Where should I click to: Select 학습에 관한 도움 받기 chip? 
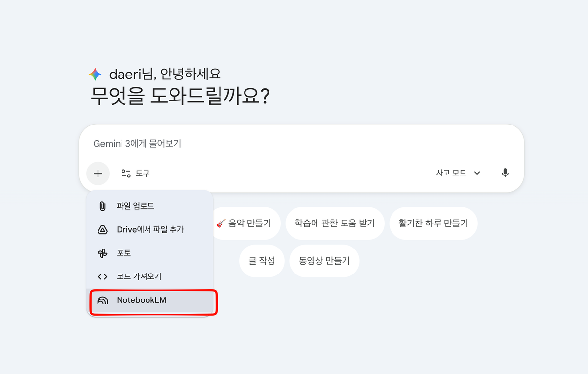pyautogui.click(x=335, y=223)
